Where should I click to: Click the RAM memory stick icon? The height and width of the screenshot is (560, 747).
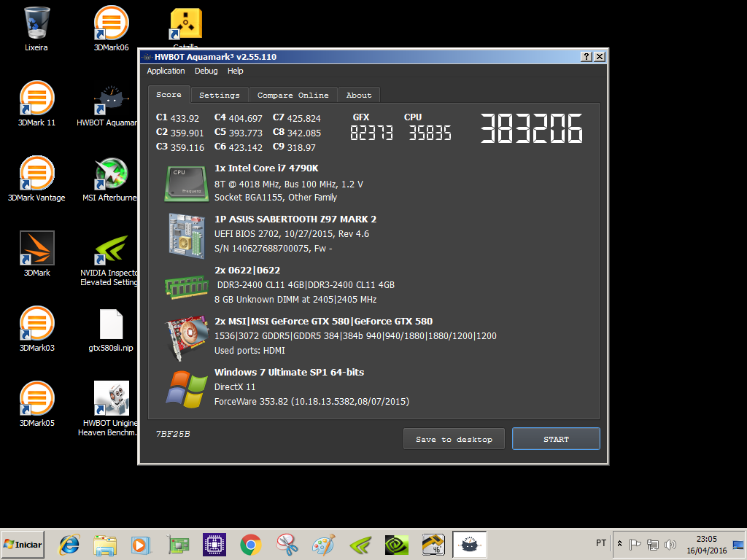pos(186,287)
